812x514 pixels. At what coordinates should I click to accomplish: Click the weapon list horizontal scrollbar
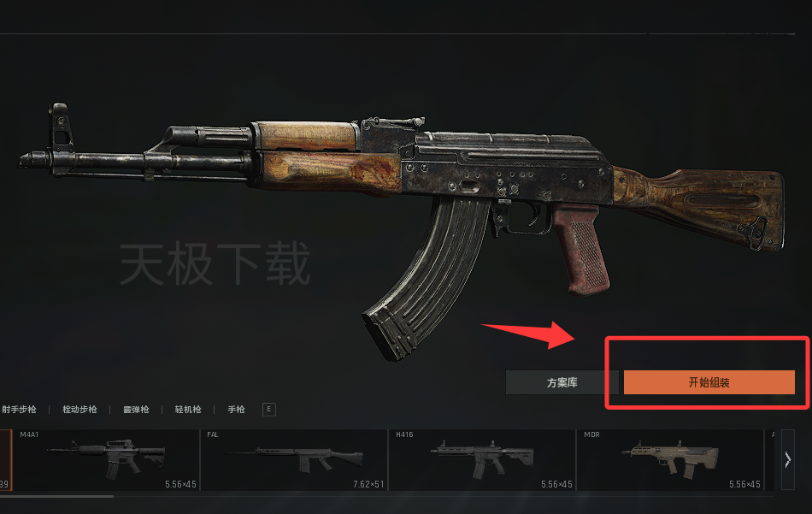pos(56,496)
